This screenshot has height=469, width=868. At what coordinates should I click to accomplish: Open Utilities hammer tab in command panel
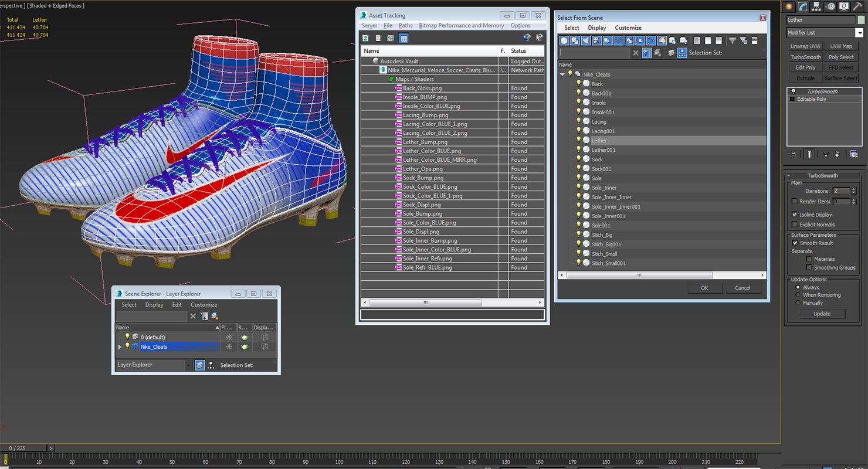[857, 6]
